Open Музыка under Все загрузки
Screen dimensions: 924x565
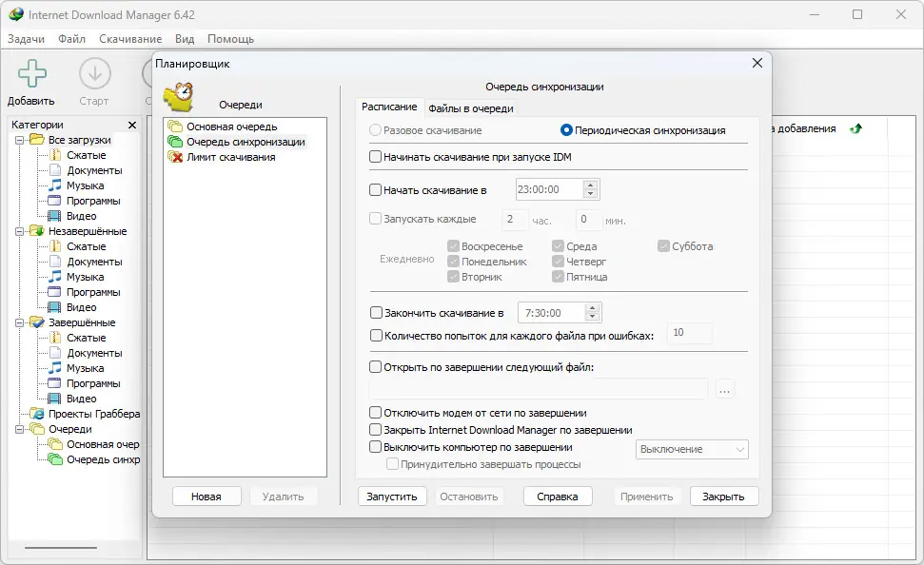pyautogui.click(x=85, y=185)
